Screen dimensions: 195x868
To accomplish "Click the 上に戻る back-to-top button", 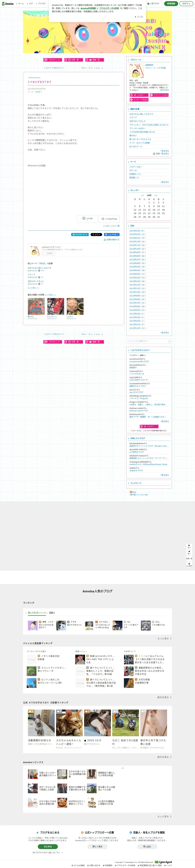I will tap(189, 564).
